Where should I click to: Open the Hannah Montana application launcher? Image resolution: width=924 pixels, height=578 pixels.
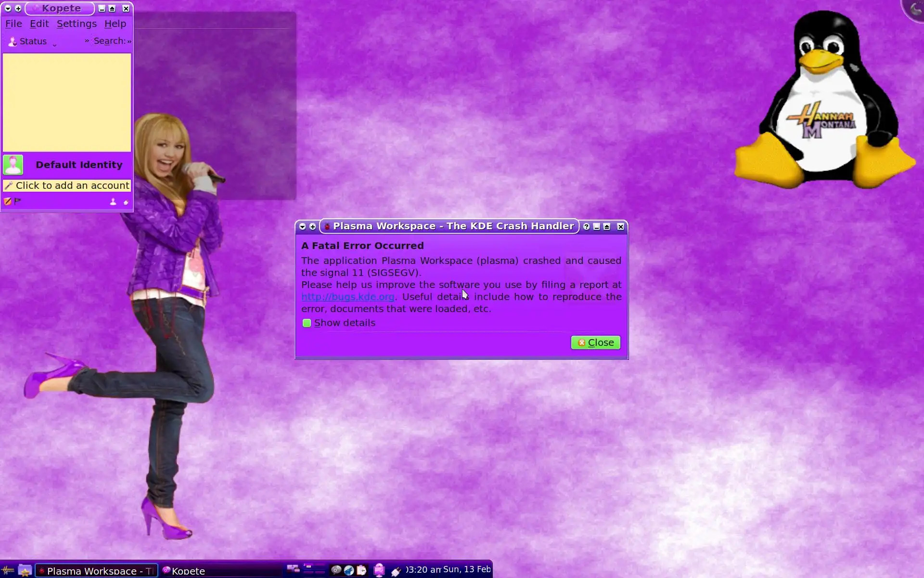point(8,570)
